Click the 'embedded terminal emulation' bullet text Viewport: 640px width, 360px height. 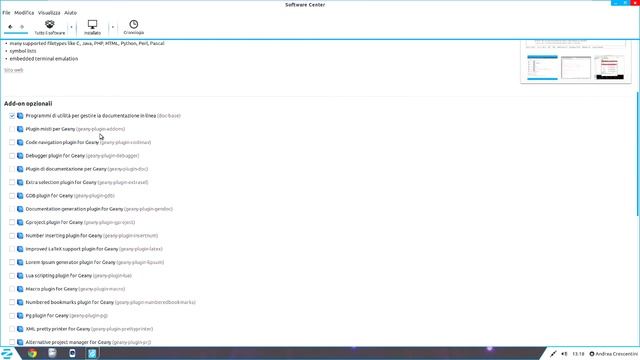pos(44,59)
